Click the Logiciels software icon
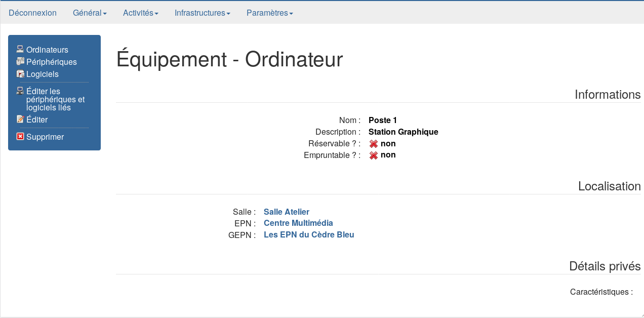 pyautogui.click(x=20, y=73)
